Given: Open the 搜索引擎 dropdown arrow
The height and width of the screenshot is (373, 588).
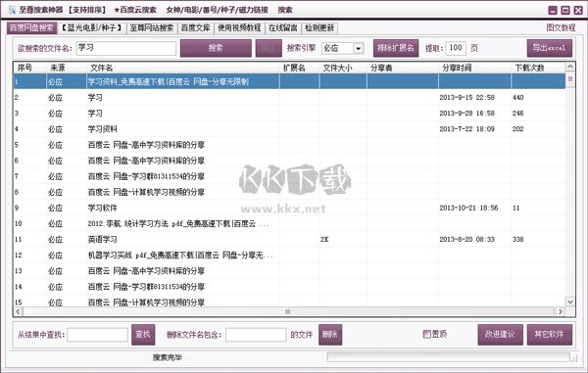Looking at the screenshot, I should click(x=358, y=48).
